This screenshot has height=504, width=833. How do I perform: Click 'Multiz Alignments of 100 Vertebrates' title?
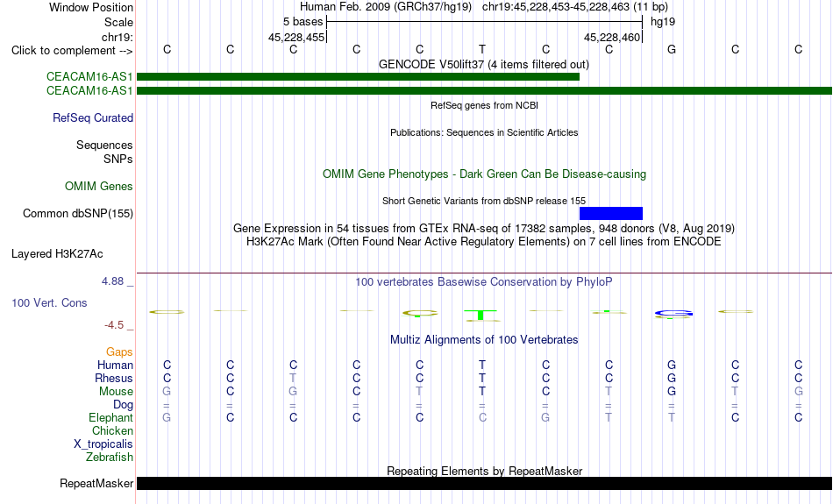point(484,340)
